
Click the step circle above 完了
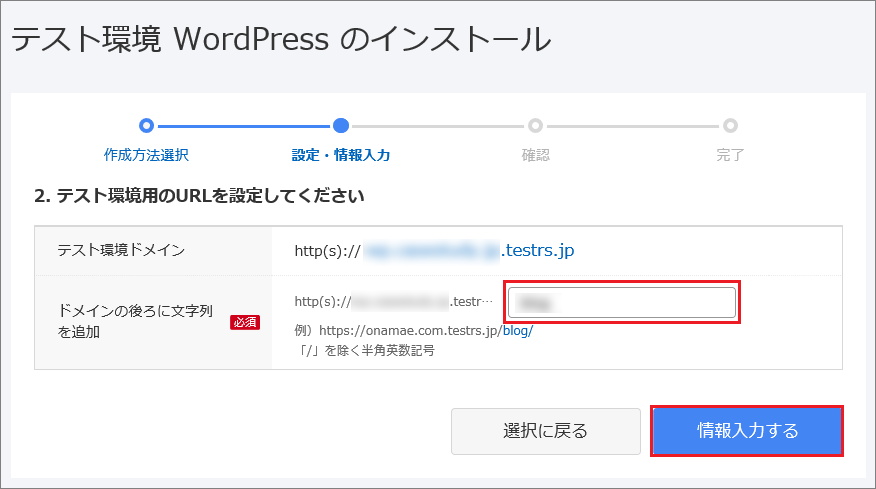click(x=730, y=126)
